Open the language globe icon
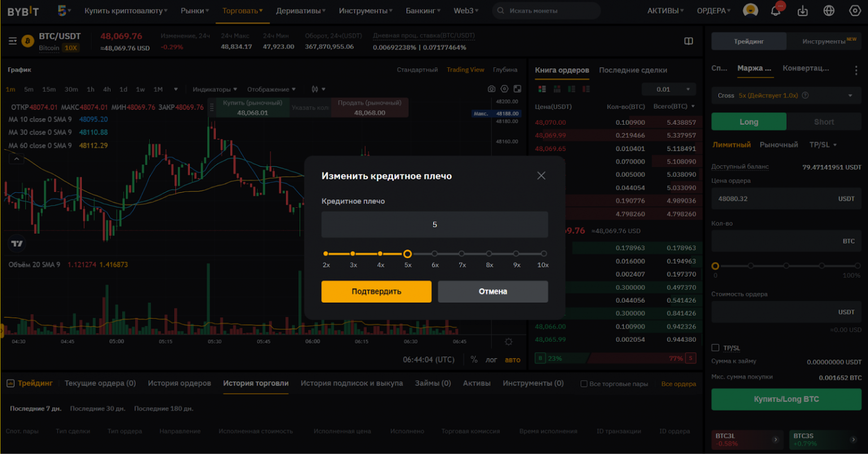 click(x=828, y=11)
